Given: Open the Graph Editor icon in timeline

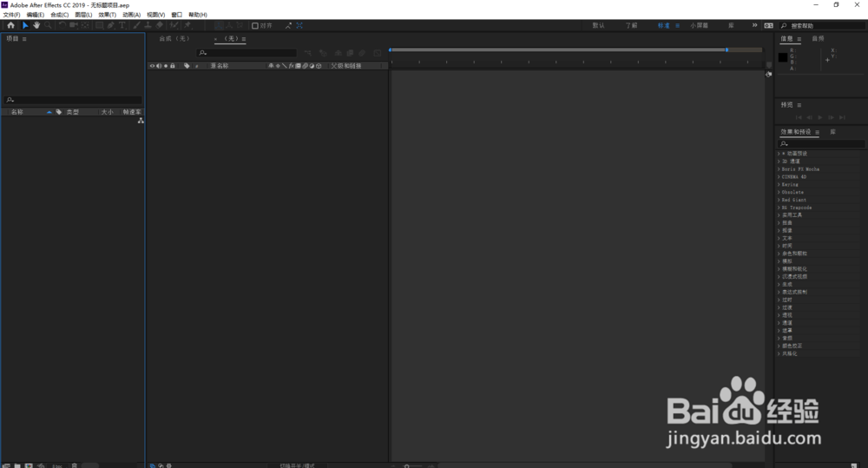Looking at the screenshot, I should tap(378, 53).
